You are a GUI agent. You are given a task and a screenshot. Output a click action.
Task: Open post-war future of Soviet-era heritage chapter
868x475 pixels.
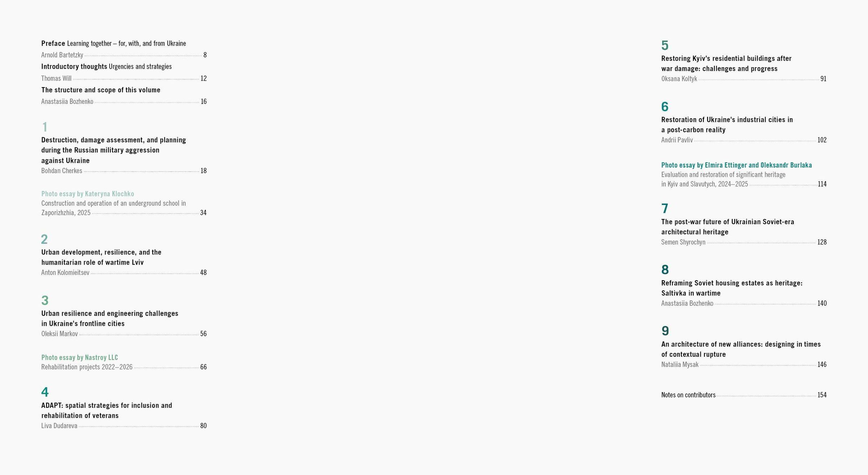click(728, 227)
